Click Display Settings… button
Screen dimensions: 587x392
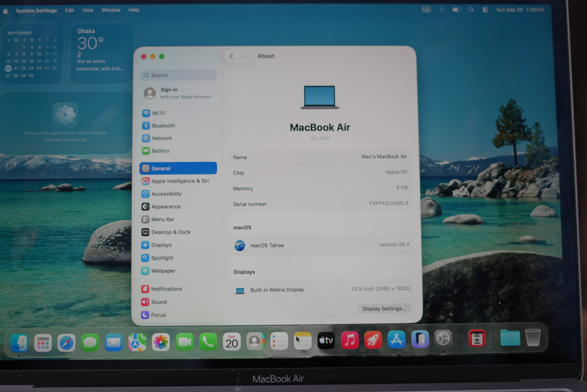pyautogui.click(x=384, y=309)
